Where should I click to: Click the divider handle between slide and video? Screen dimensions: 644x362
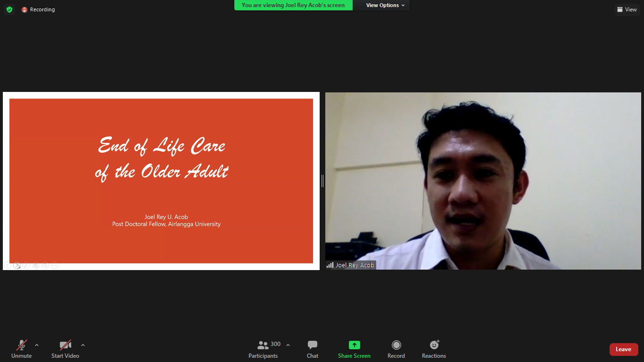(322, 181)
